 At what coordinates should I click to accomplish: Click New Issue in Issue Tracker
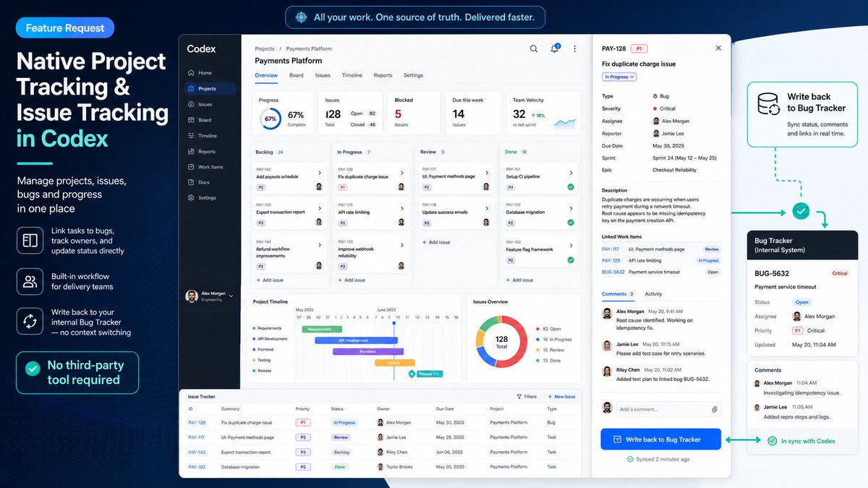pyautogui.click(x=561, y=396)
